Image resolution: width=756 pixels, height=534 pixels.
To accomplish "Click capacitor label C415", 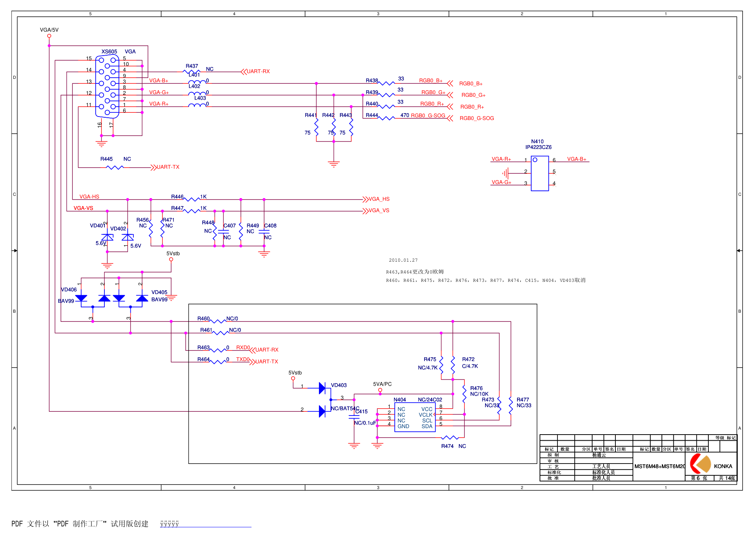I will click(361, 411).
